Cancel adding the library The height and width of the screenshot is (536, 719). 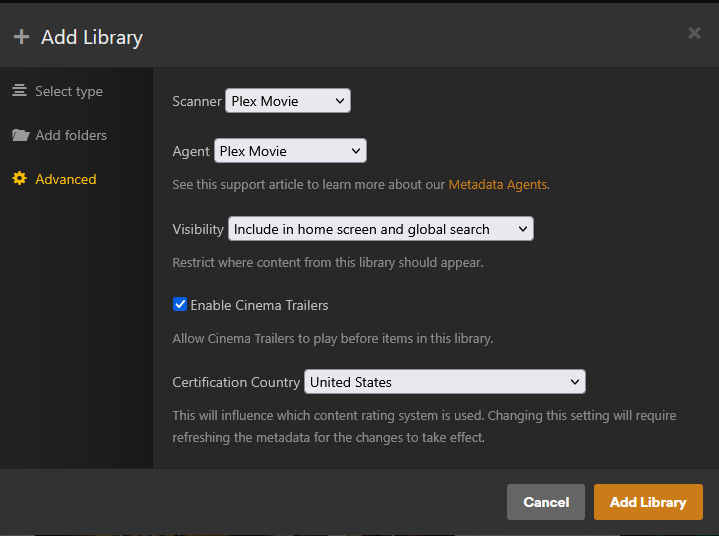pos(546,502)
